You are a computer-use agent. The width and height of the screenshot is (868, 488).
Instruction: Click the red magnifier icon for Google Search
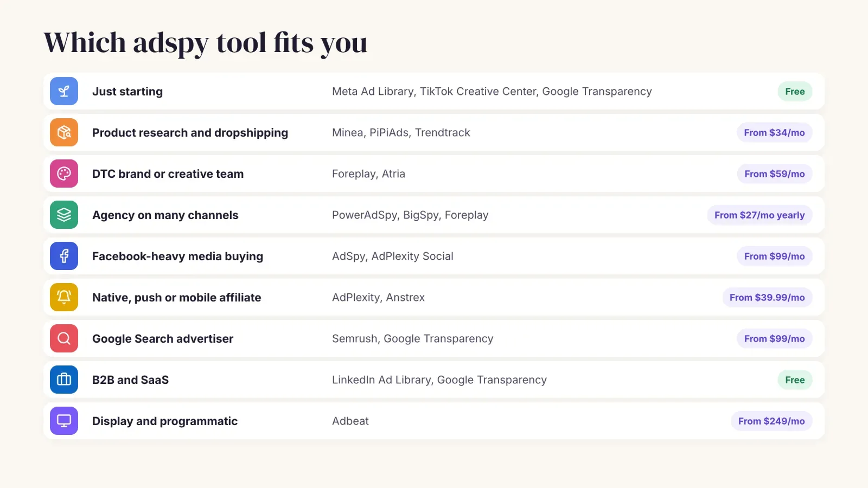(64, 338)
